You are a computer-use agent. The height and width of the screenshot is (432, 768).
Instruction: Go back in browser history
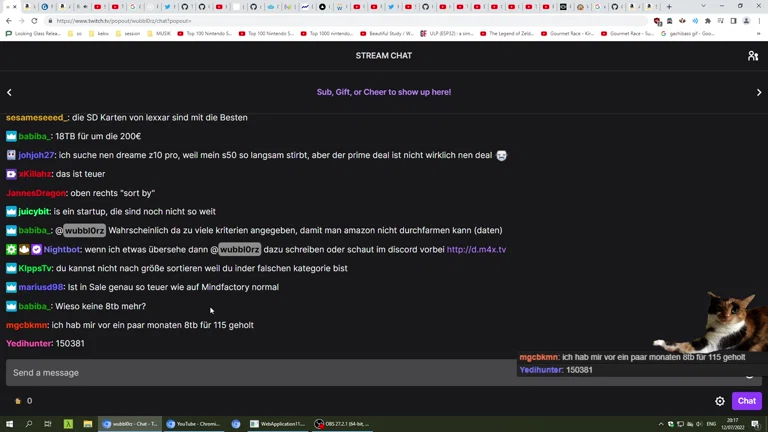9,21
